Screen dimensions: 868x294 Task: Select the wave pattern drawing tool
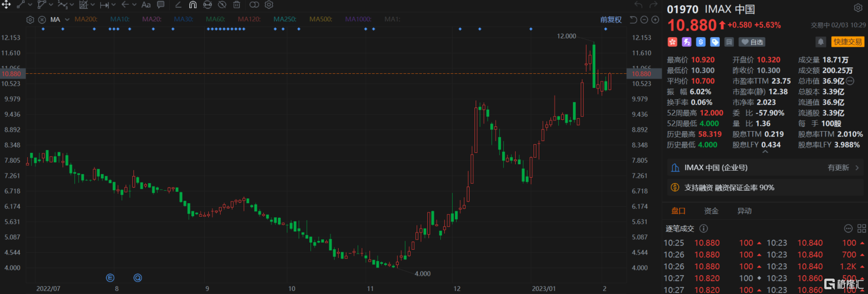(62, 5)
